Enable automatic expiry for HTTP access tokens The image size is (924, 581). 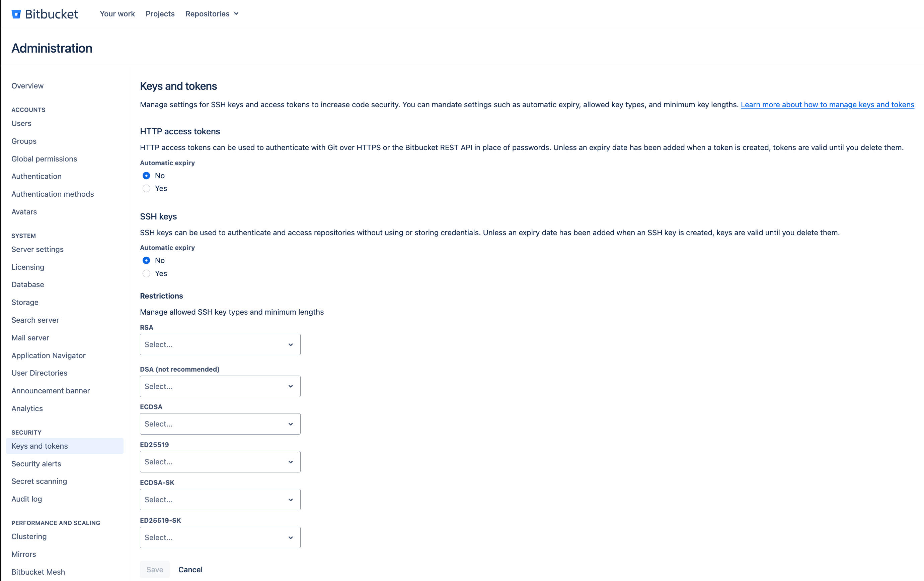146,189
